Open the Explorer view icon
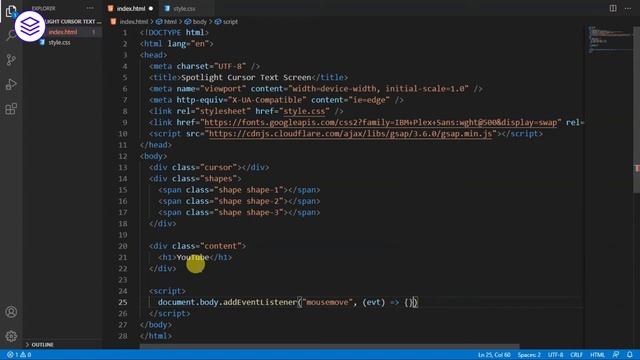Image resolution: width=640 pixels, height=360 pixels. [x=11, y=11]
